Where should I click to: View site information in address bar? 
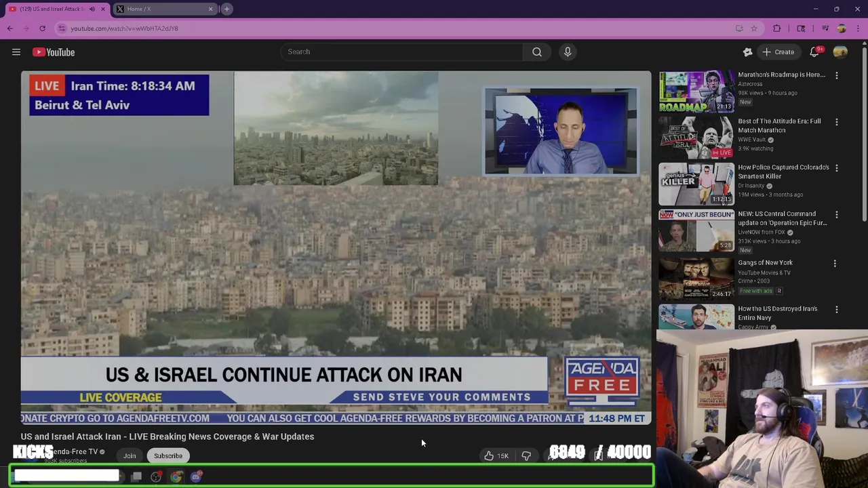click(62, 28)
